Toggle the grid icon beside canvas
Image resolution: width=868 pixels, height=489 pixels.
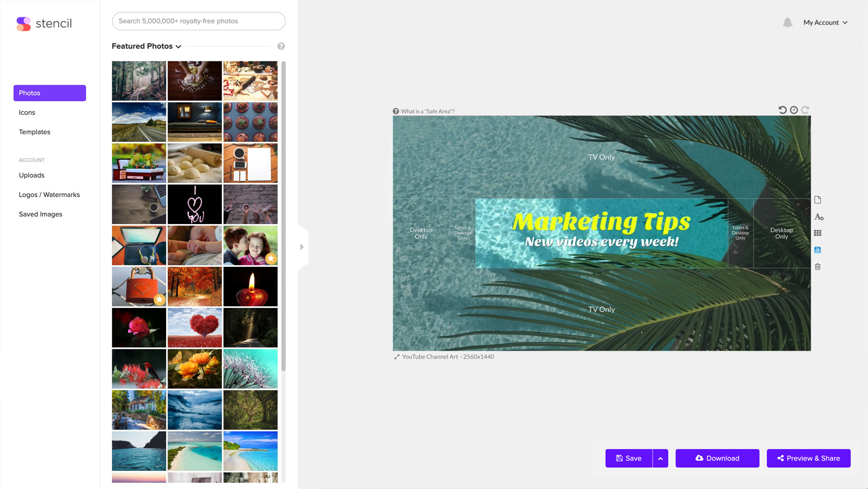point(818,233)
